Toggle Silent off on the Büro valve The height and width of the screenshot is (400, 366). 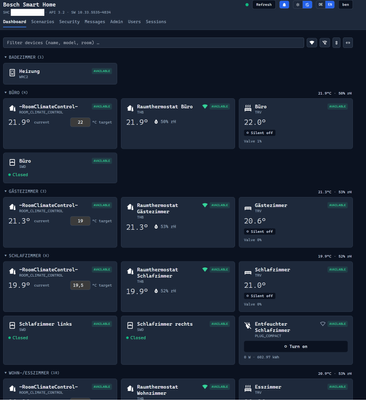260,133
